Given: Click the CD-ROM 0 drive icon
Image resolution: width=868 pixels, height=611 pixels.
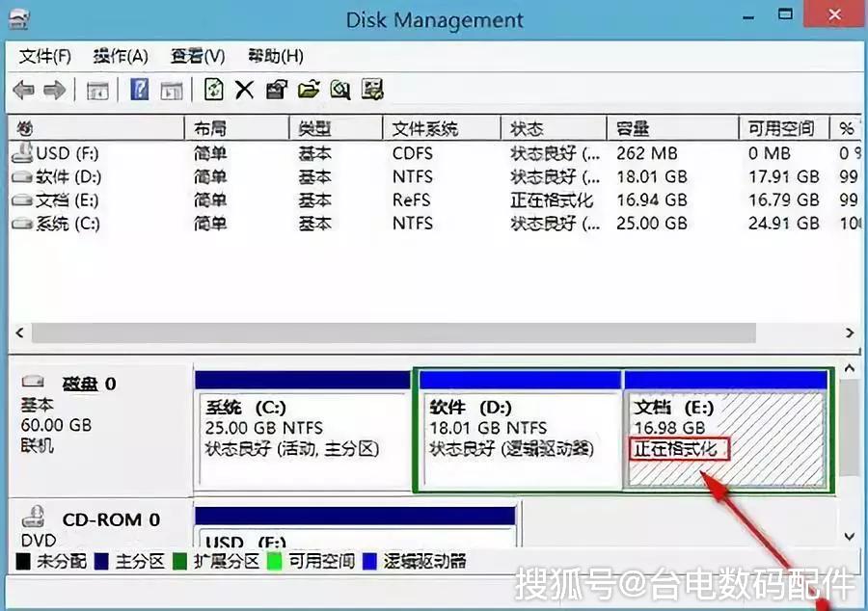Looking at the screenshot, I should click(33, 517).
